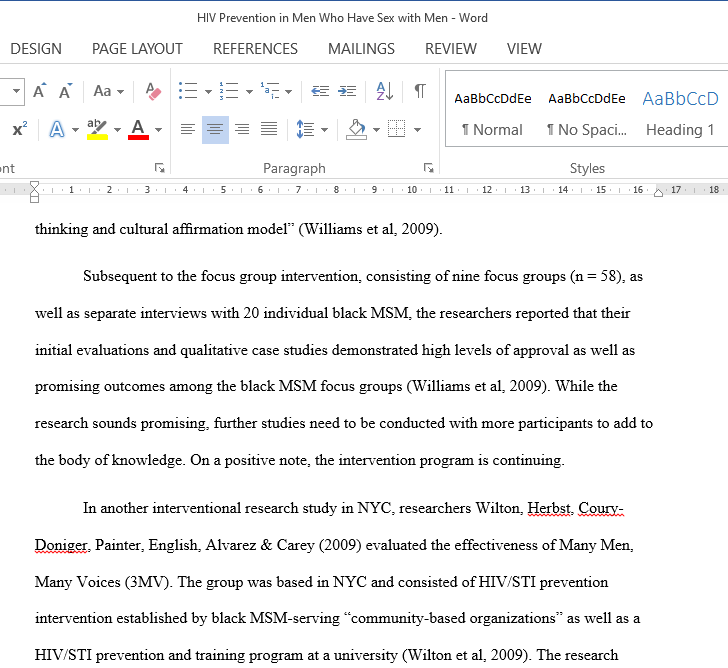Viewport: 728px width, 668px height.
Task: Apply the red font color
Action: click(x=138, y=129)
